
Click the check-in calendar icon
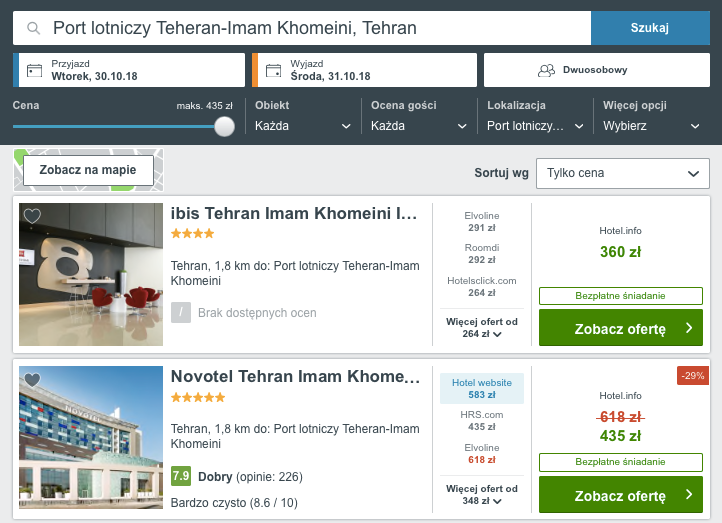point(34,70)
